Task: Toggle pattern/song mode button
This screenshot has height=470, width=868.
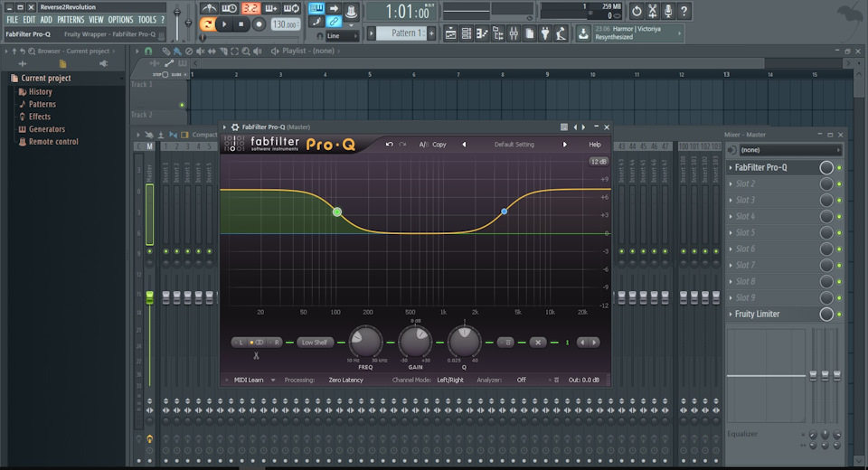Action: click(x=207, y=24)
